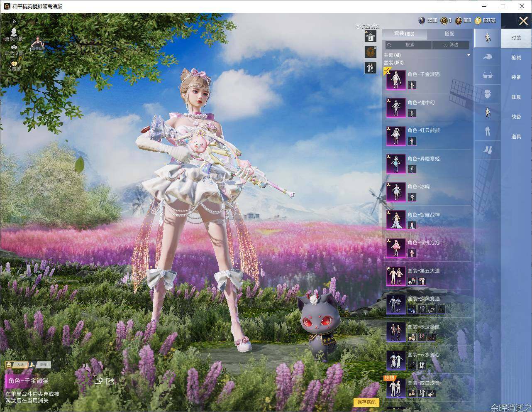The width and height of the screenshot is (532, 412).
Task: Open the 装备 menu tab
Action: click(x=516, y=77)
